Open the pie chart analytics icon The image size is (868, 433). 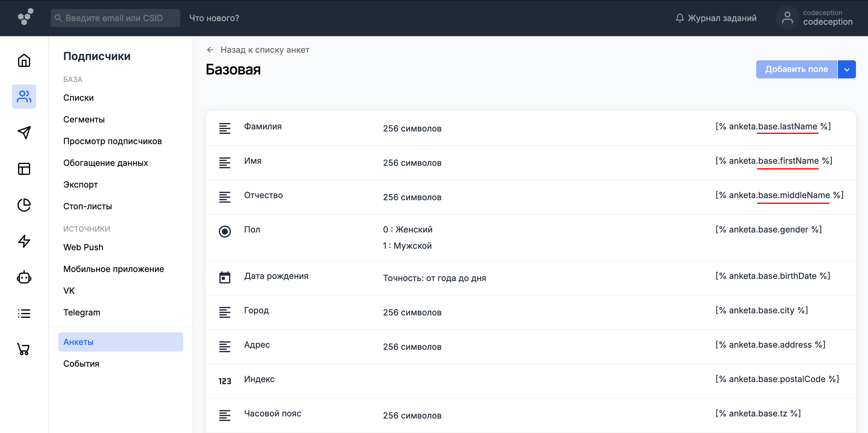pyautogui.click(x=24, y=205)
